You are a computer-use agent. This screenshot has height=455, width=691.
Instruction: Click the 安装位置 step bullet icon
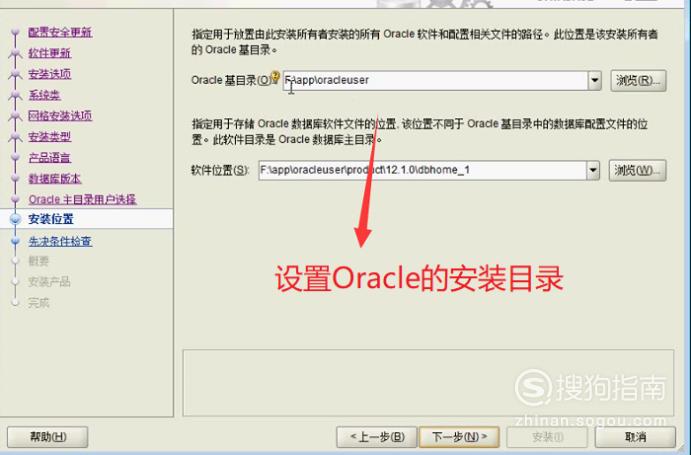(15, 219)
